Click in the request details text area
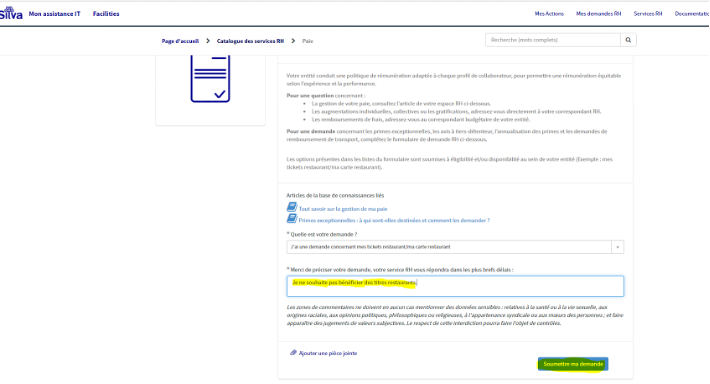This screenshot has height=384, width=710. click(455, 286)
